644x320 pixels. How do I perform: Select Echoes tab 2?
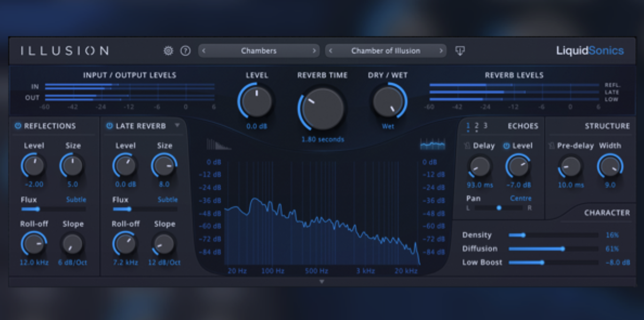[477, 126]
